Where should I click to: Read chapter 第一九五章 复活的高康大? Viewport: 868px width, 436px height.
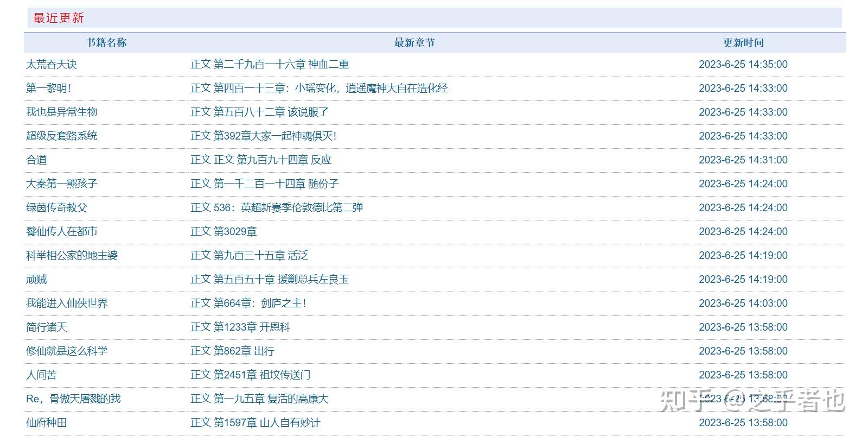(259, 399)
